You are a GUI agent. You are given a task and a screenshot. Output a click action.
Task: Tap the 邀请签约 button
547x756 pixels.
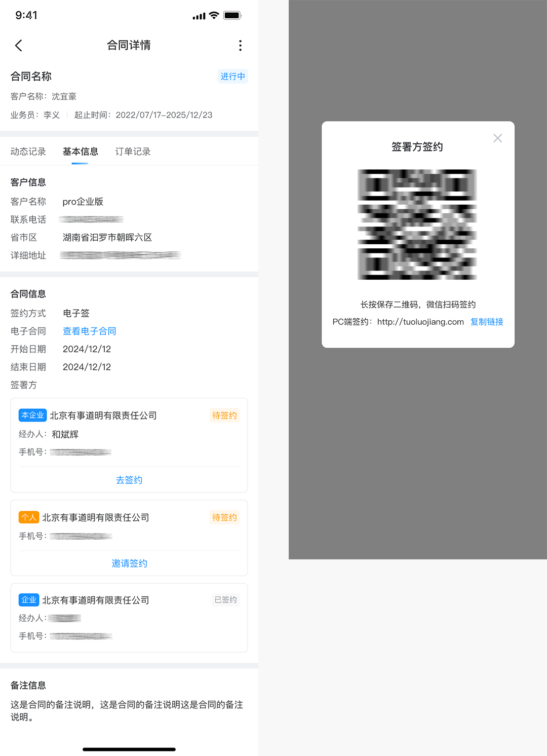click(x=129, y=563)
